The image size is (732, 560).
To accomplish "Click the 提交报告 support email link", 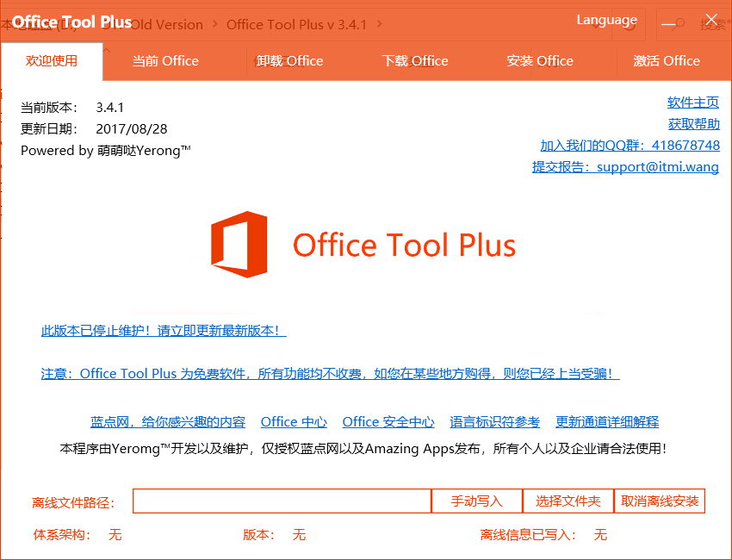I will (x=625, y=167).
